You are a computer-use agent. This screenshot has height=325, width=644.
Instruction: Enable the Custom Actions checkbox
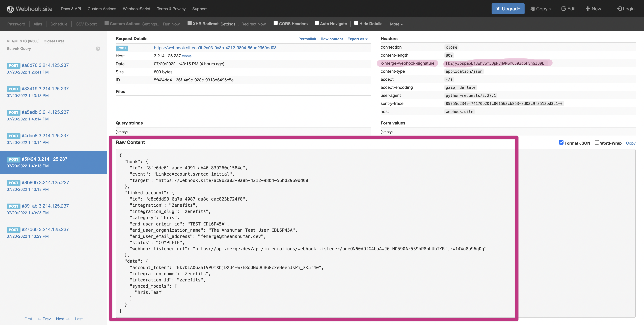[x=106, y=23]
